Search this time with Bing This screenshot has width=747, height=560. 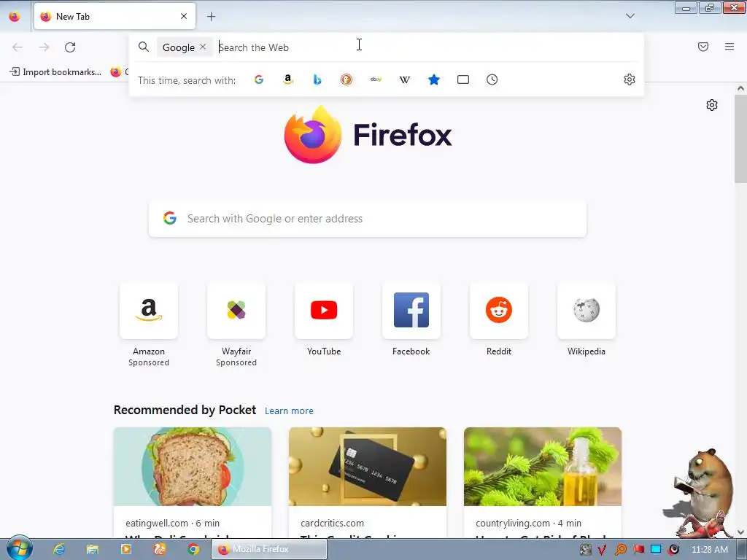pos(317,79)
